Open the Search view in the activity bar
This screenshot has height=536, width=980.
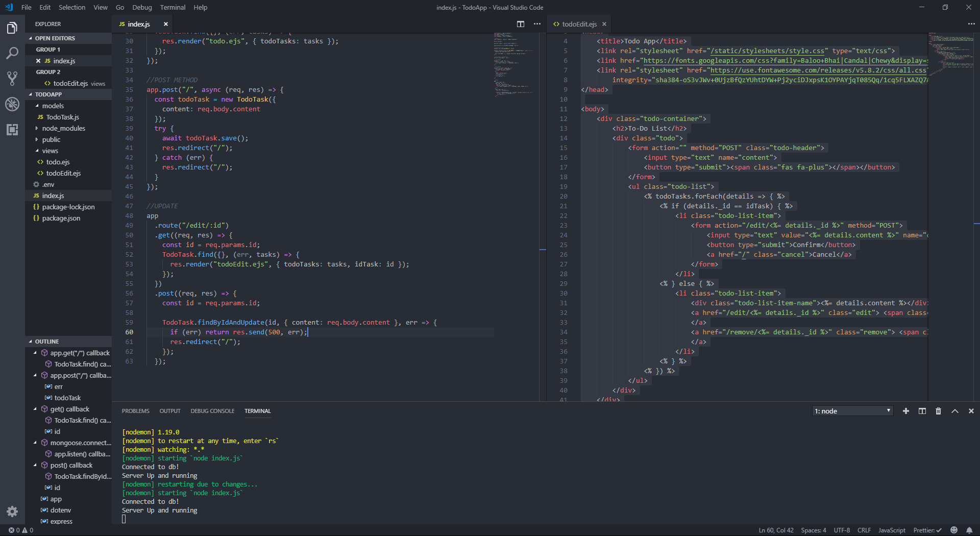12,53
